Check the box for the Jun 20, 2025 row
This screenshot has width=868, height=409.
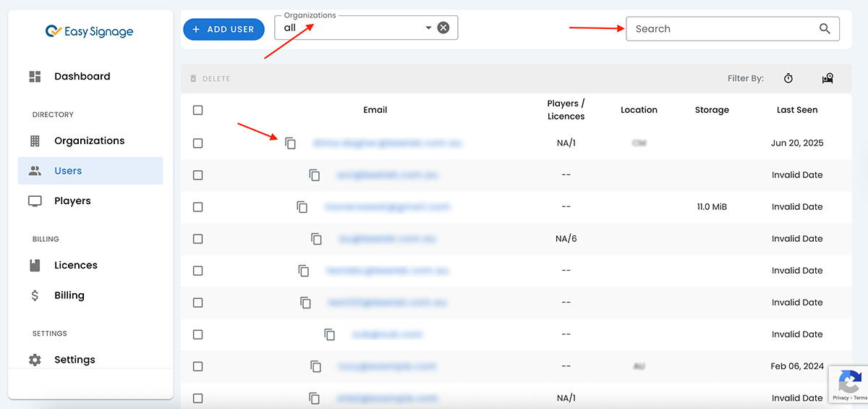(x=198, y=143)
